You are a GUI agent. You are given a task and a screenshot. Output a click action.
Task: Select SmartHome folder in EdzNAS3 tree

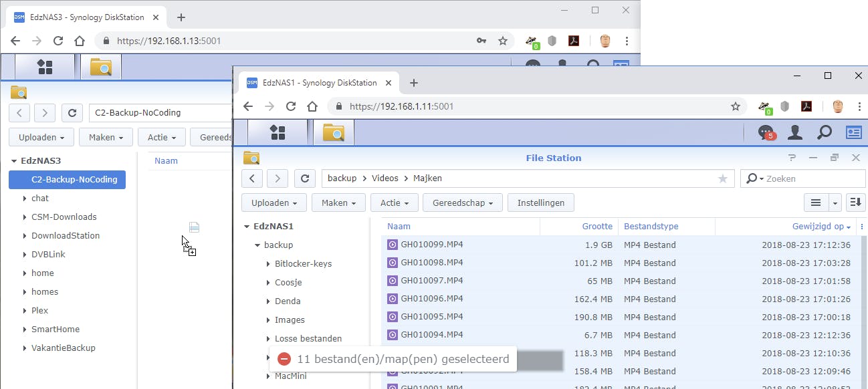tap(56, 330)
